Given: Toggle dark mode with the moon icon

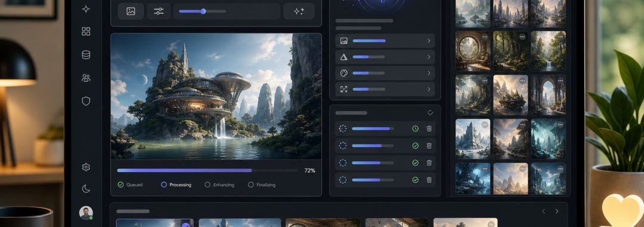Looking at the screenshot, I should (x=86, y=189).
